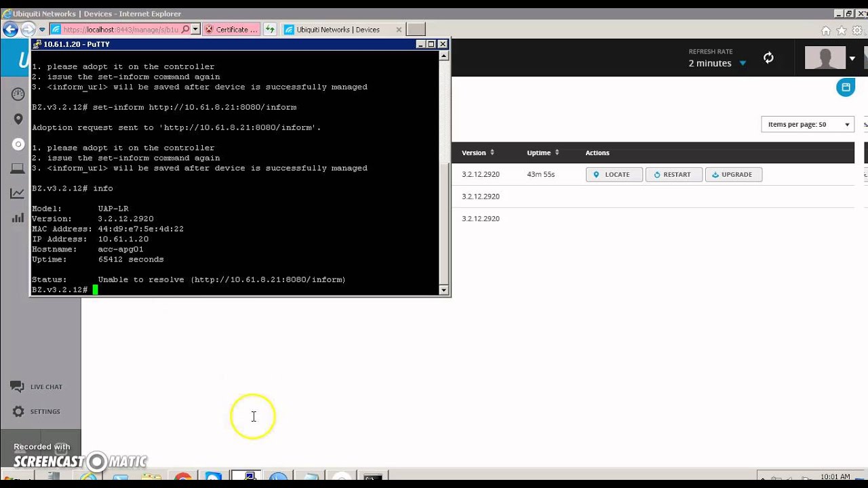Click the refresh arrows icon in header
This screenshot has width=868, height=488.
coord(768,58)
